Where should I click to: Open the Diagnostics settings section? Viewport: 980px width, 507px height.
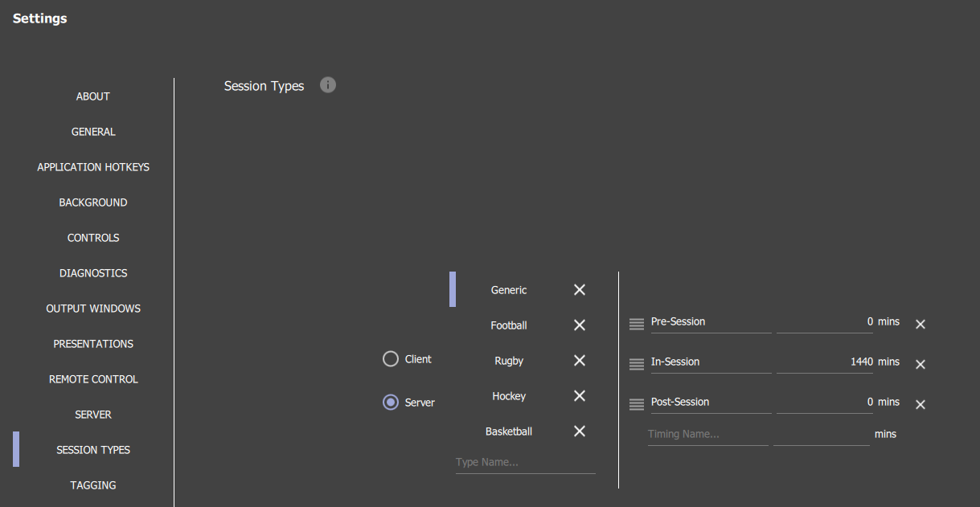93,273
